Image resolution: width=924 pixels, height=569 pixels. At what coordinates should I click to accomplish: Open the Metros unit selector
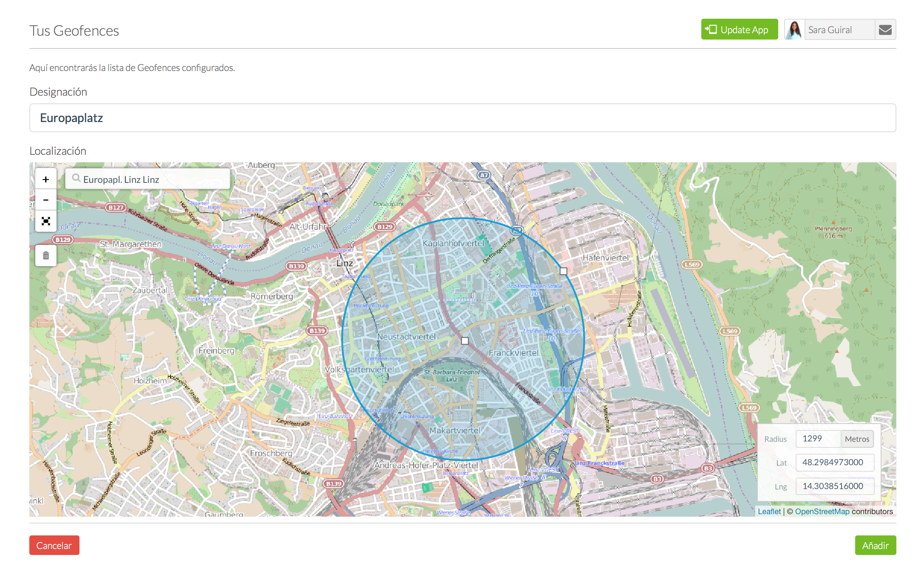tap(857, 439)
